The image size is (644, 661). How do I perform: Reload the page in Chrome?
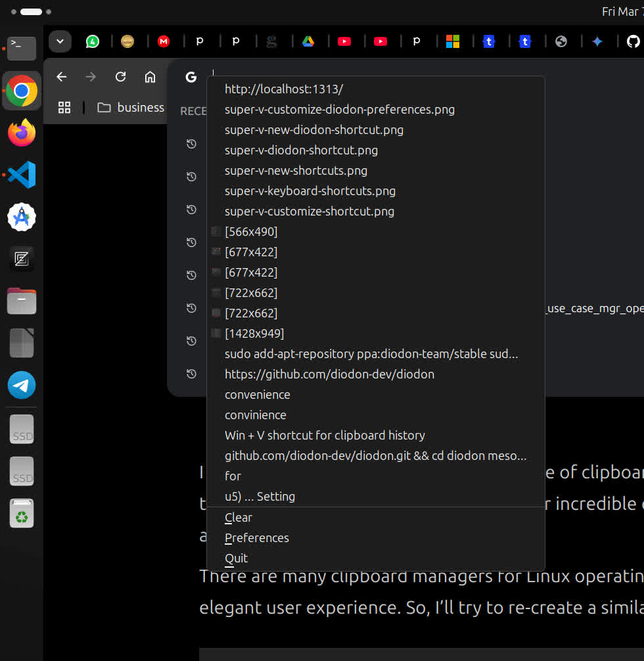click(120, 77)
